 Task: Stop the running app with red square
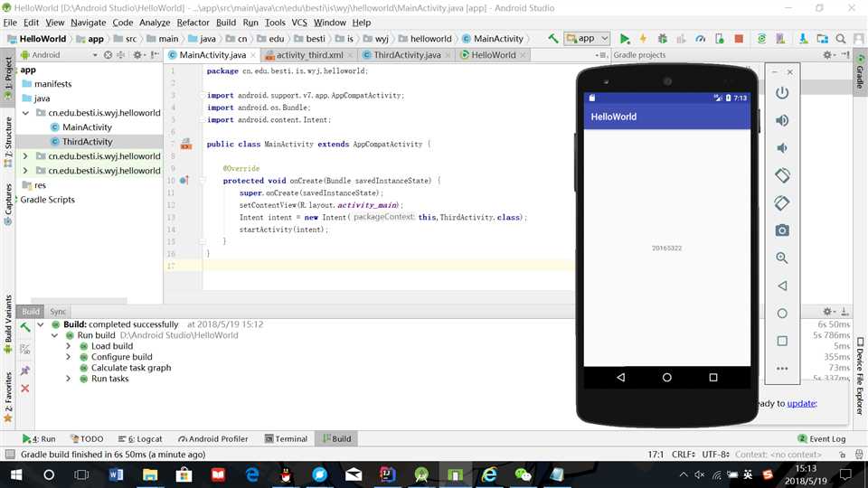tap(739, 39)
